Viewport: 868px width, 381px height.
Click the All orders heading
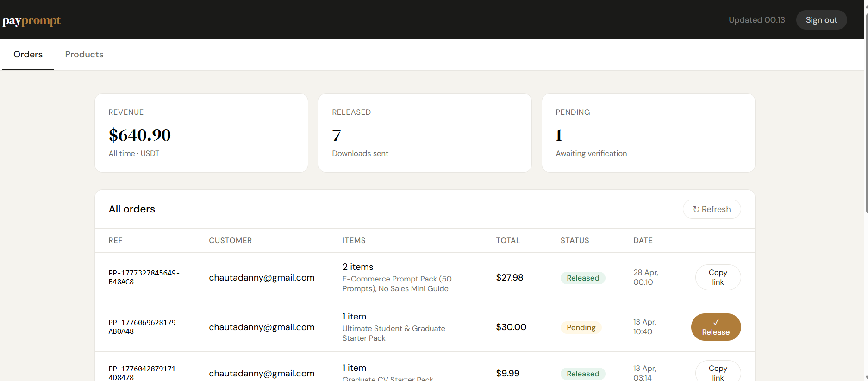coord(131,209)
